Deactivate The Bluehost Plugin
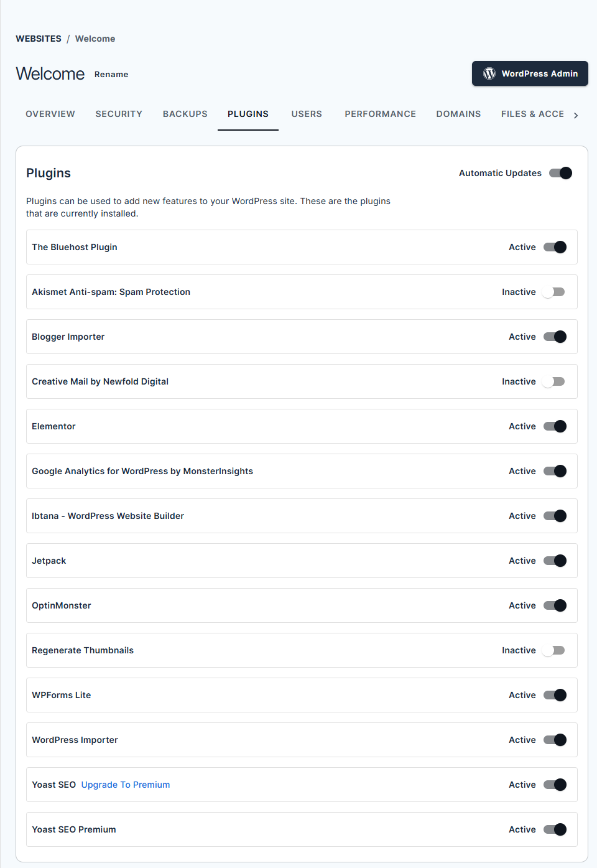 coord(555,247)
